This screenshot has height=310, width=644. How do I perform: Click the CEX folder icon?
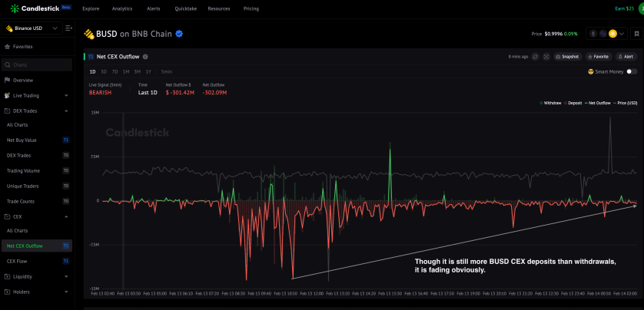tap(7, 216)
